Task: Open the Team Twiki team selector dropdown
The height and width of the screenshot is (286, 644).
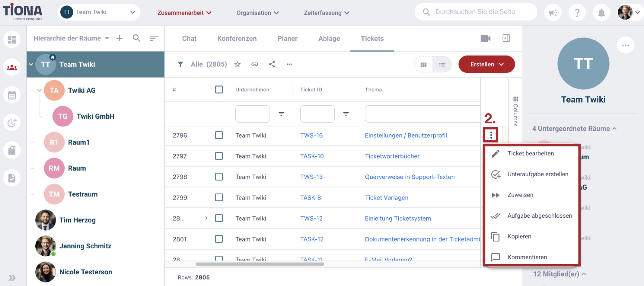Action: 99,12
